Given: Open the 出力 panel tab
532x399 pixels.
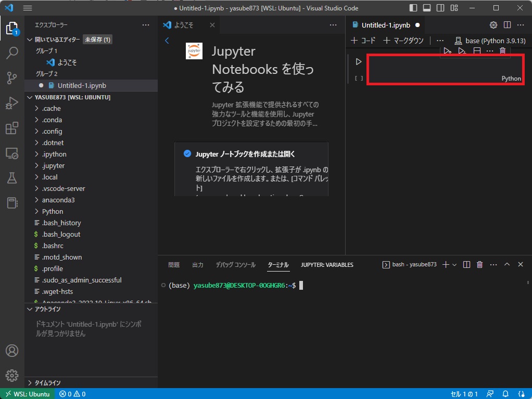Looking at the screenshot, I should click(198, 265).
